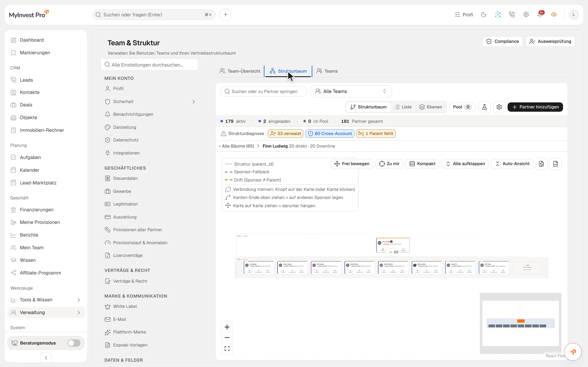Open structure tree settings gear icon
588x367 pixels.
click(x=499, y=107)
